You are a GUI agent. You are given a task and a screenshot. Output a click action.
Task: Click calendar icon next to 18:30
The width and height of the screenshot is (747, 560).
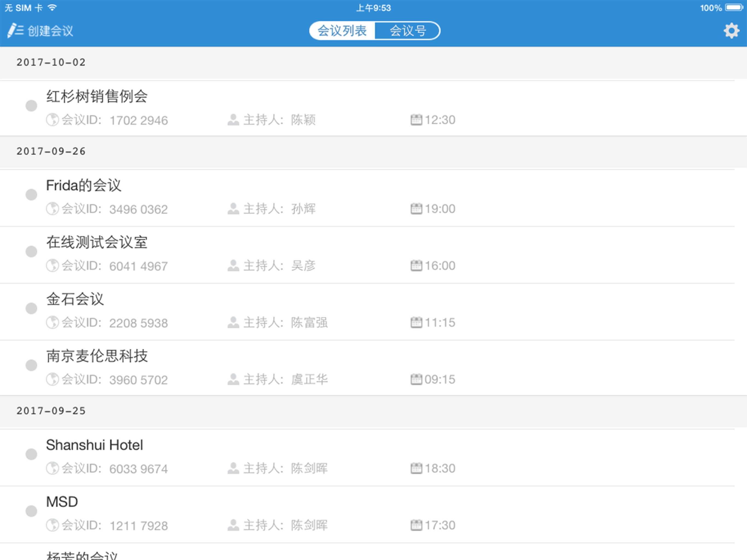[x=416, y=468]
